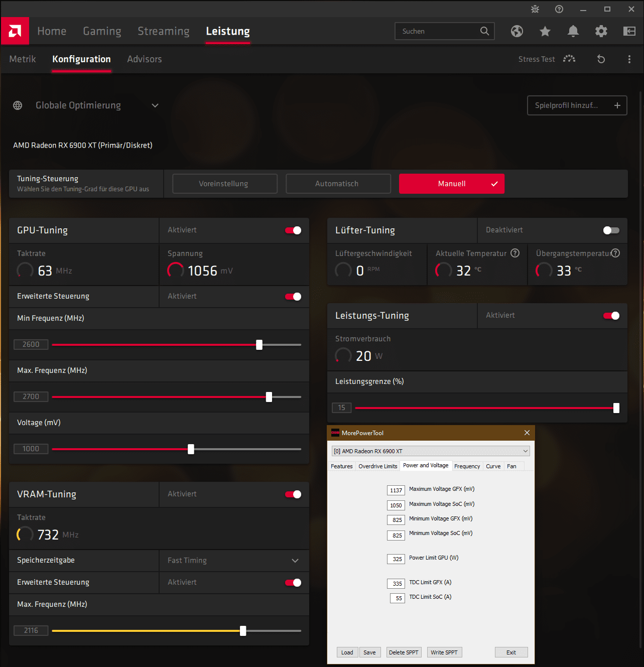Open Frequency tab in MorePowerTool
This screenshot has width=644, height=667.
point(467,466)
